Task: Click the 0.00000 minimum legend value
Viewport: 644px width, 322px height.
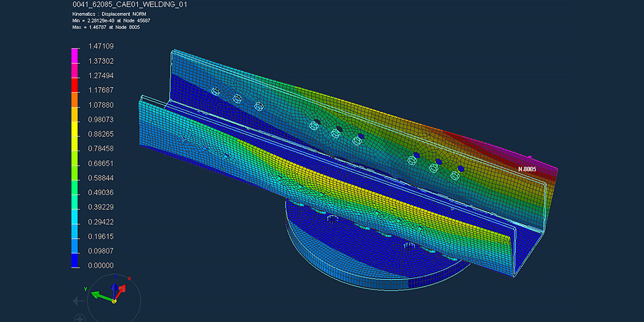Action: click(100, 265)
